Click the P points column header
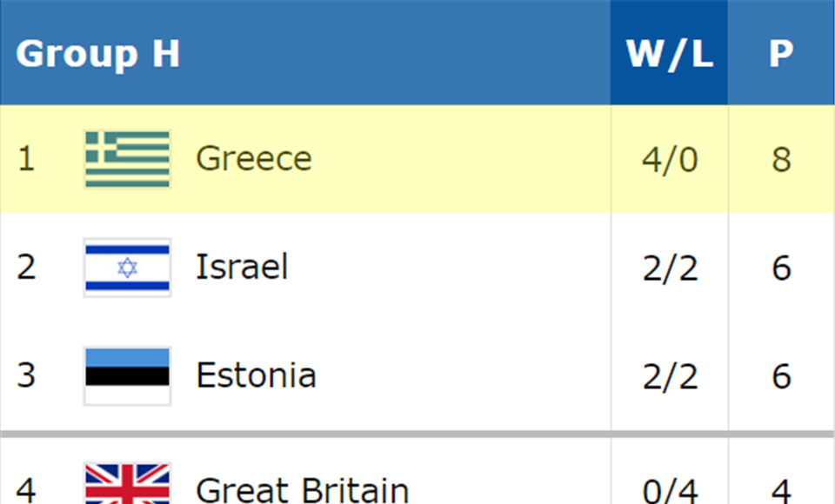The width and height of the screenshot is (835, 504). (x=780, y=54)
